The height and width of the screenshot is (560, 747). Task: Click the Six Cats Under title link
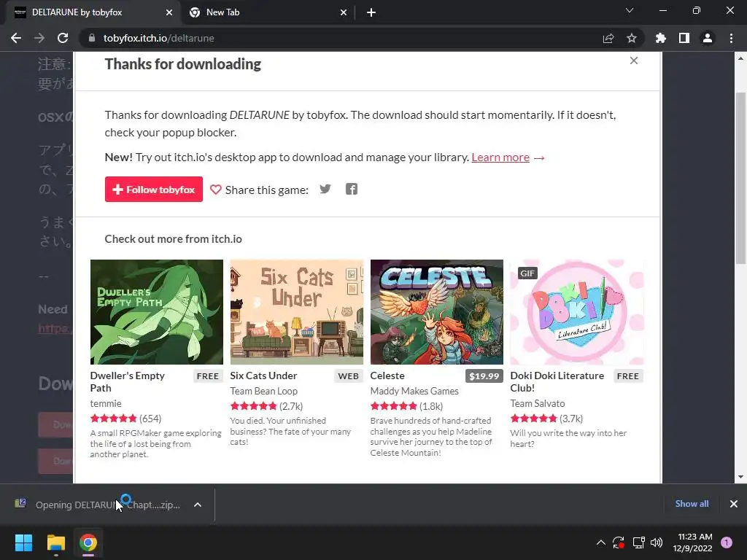tap(263, 376)
